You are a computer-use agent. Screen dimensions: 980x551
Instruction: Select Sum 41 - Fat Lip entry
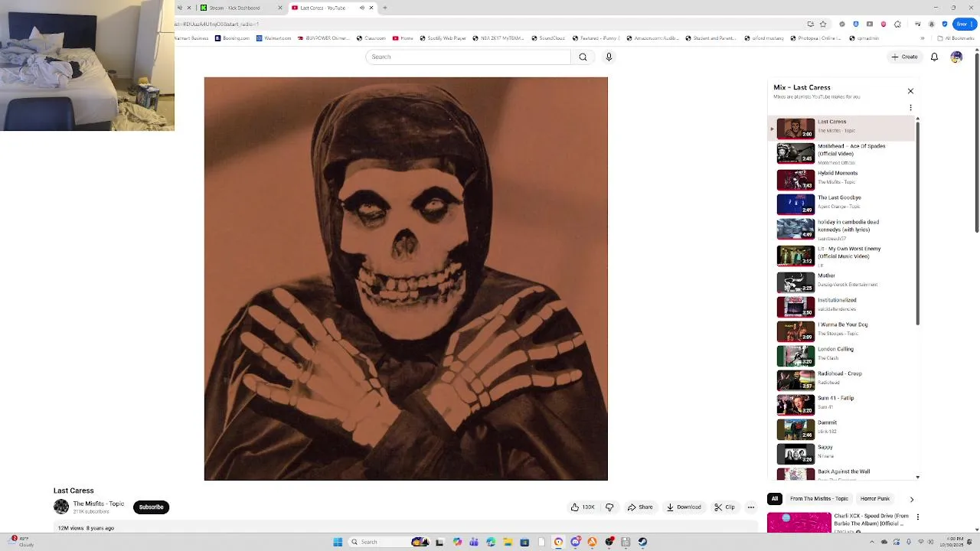(x=842, y=404)
